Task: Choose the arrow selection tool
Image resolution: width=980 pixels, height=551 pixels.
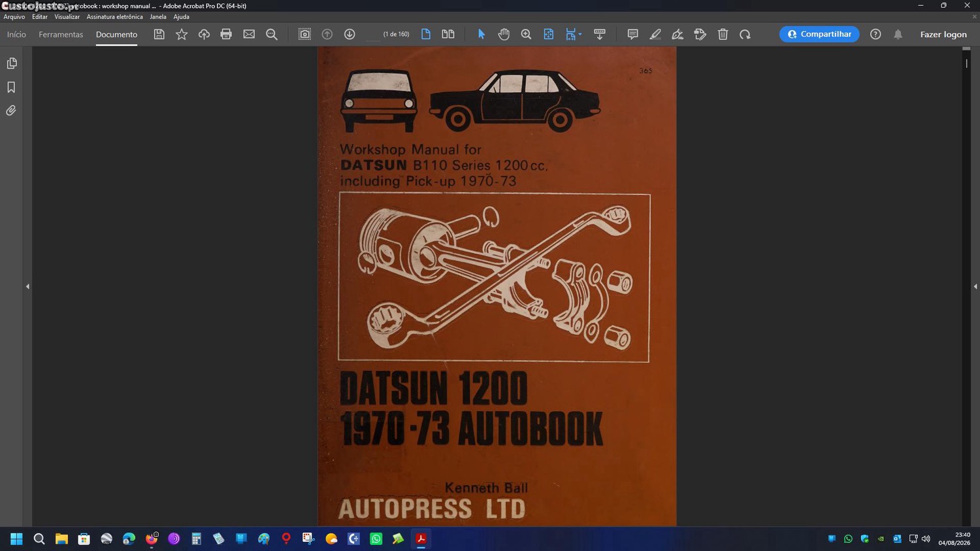Action: click(x=482, y=34)
